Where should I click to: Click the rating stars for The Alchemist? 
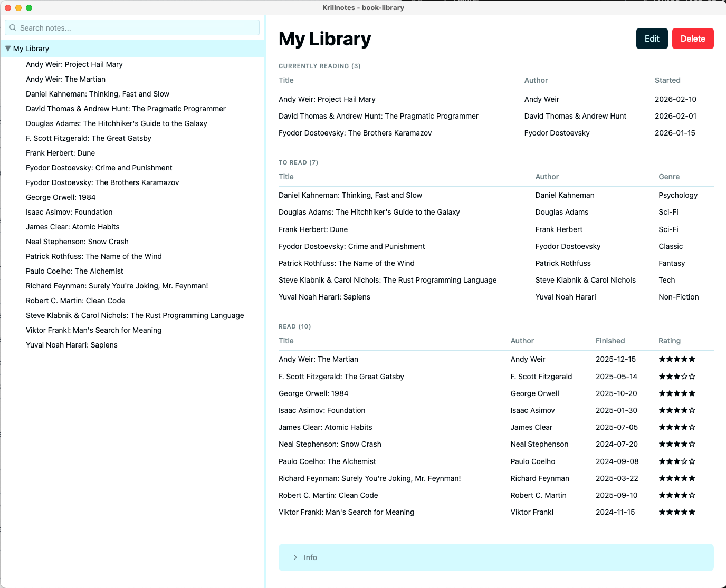[x=677, y=461]
